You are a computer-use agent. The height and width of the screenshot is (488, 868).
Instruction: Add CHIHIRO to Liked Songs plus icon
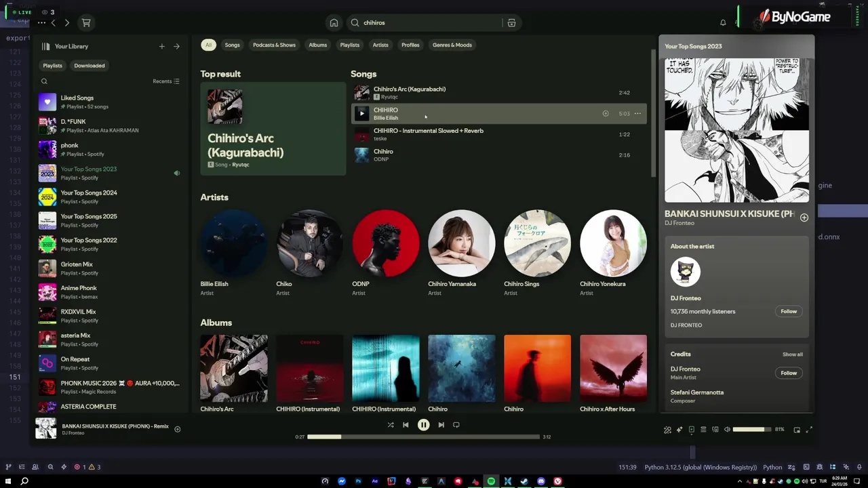606,113
